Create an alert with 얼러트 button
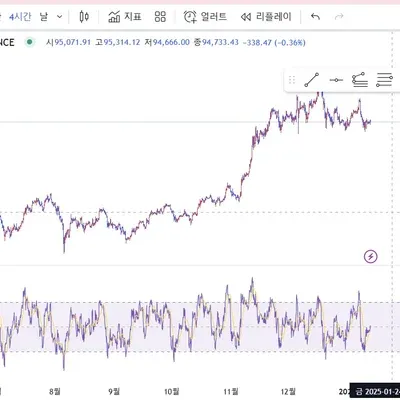 (205, 17)
